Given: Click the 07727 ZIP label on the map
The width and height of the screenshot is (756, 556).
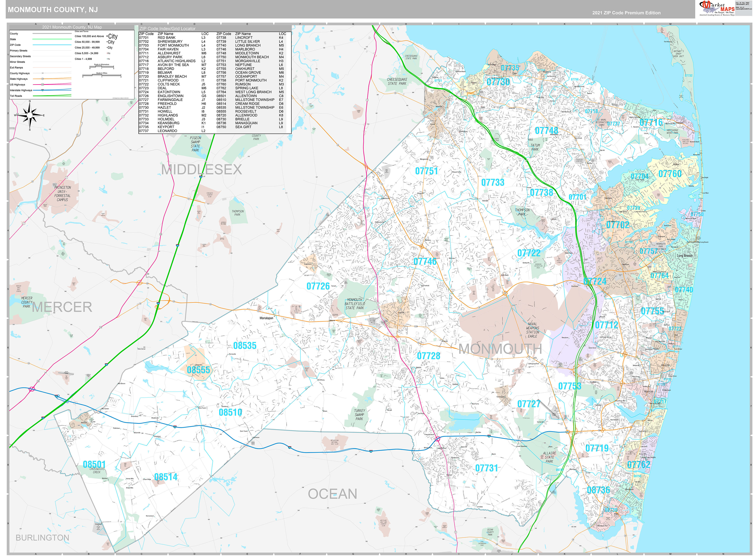Looking at the screenshot, I should (529, 404).
